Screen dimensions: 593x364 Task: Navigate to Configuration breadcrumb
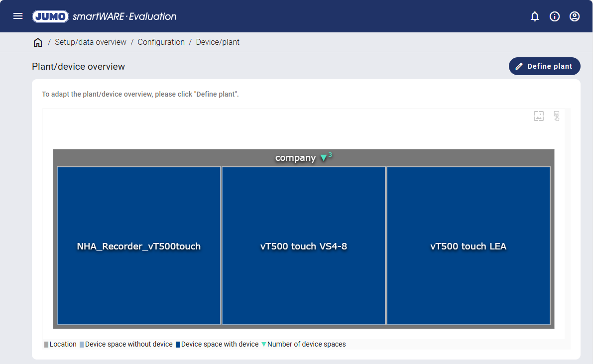click(161, 42)
